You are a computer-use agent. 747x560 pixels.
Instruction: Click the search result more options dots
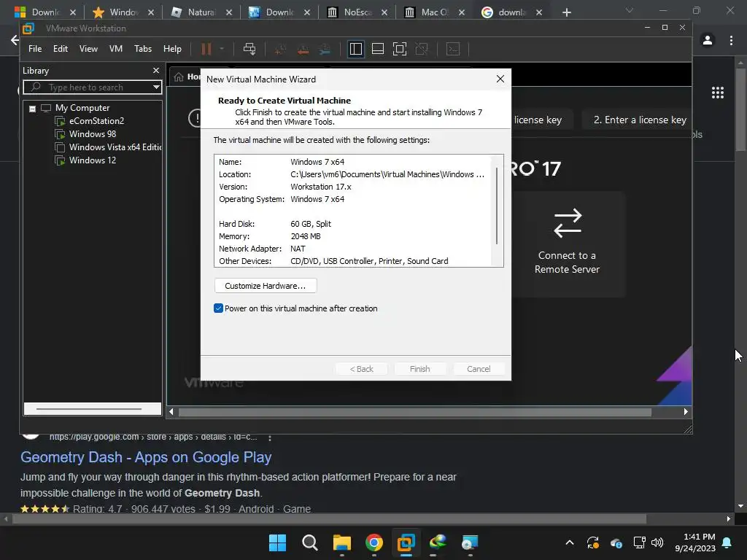tap(270, 437)
